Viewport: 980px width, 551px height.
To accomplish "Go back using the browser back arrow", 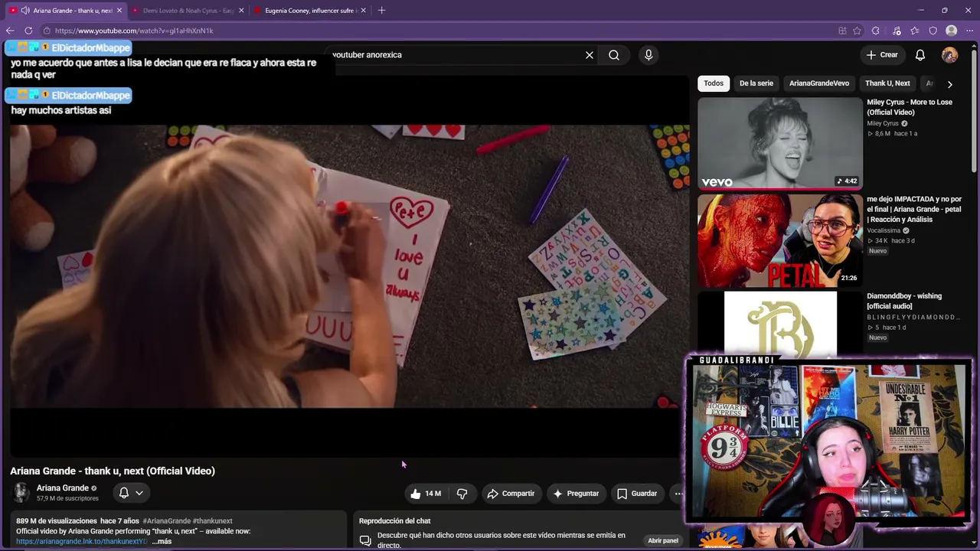I will click(x=10, y=31).
